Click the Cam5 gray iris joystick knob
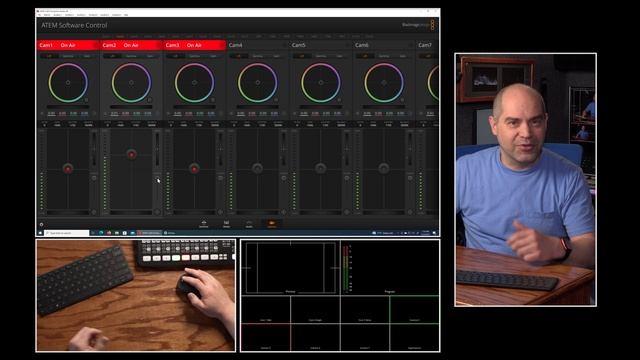Viewport: 640px width, 360px height. (321, 168)
